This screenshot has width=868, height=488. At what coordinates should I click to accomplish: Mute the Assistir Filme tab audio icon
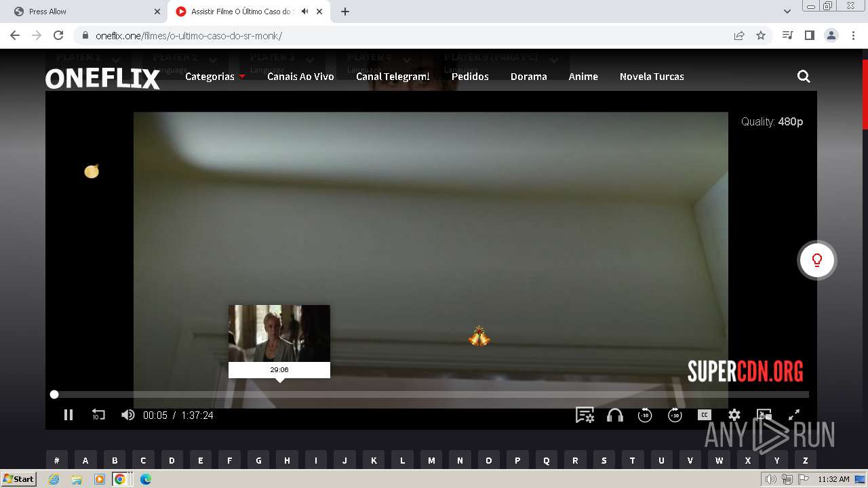pyautogui.click(x=305, y=12)
